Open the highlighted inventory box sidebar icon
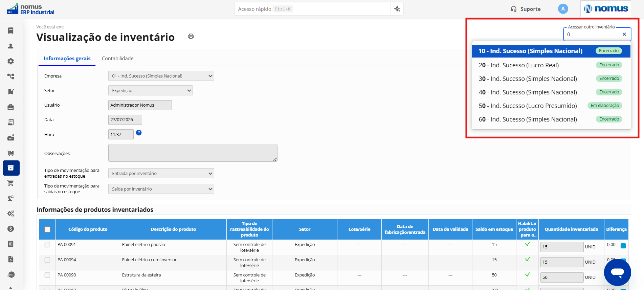The image size is (644, 290). click(x=11, y=168)
